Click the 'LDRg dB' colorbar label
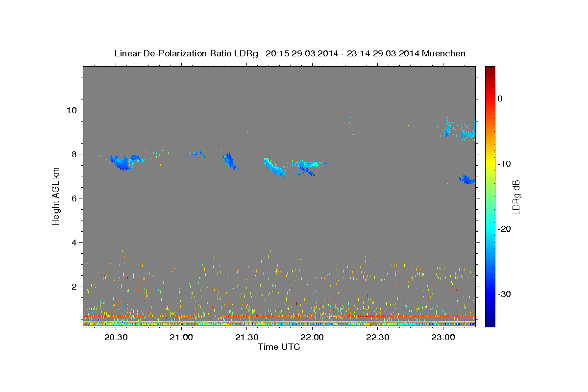 tap(516, 197)
